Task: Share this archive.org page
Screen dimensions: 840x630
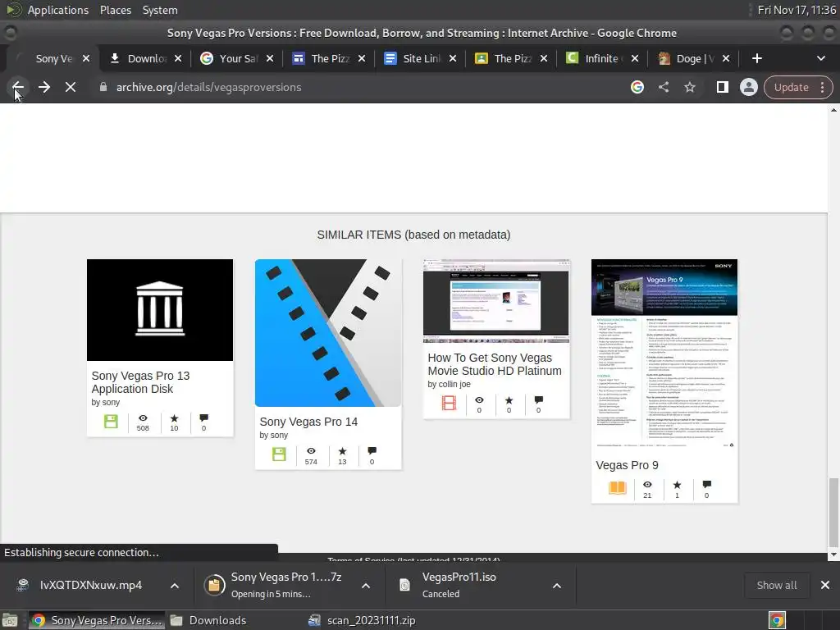Action: [x=664, y=87]
